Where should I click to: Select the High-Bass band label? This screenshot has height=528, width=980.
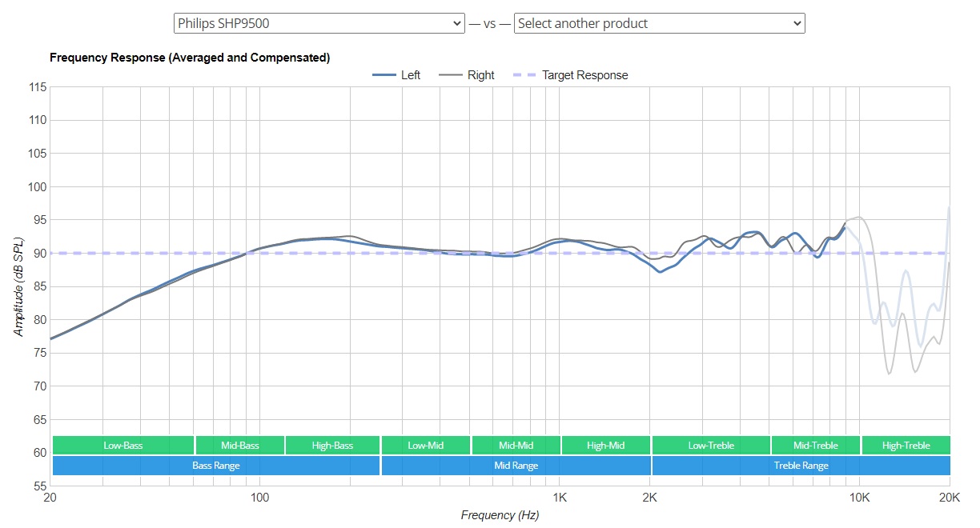pyautogui.click(x=332, y=446)
